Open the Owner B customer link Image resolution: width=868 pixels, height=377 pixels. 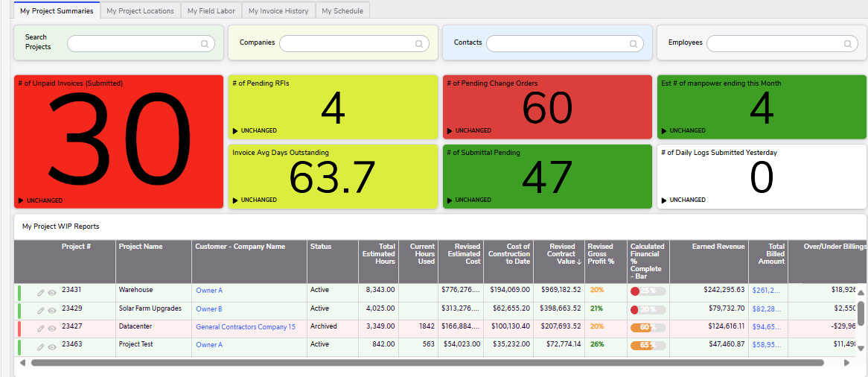point(209,308)
